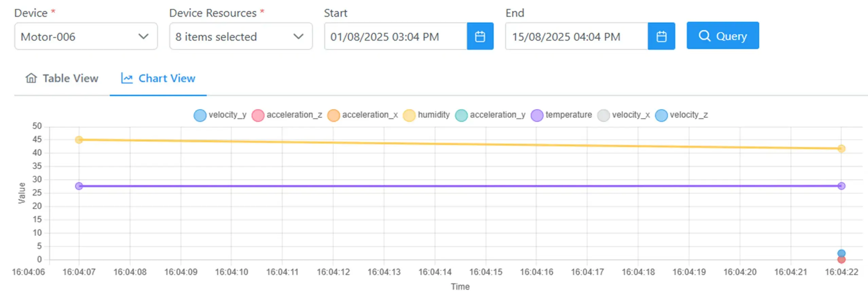
Task: Click the Query button
Action: click(722, 36)
